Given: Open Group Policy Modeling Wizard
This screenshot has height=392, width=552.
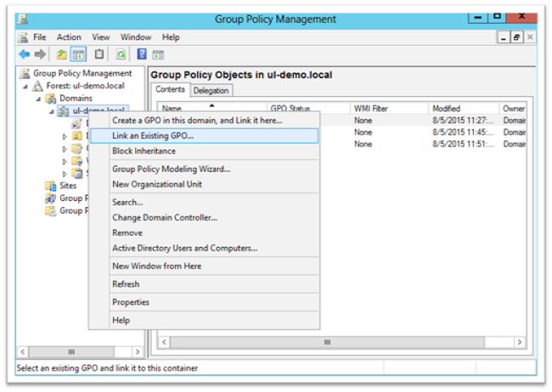Looking at the screenshot, I should [x=171, y=169].
